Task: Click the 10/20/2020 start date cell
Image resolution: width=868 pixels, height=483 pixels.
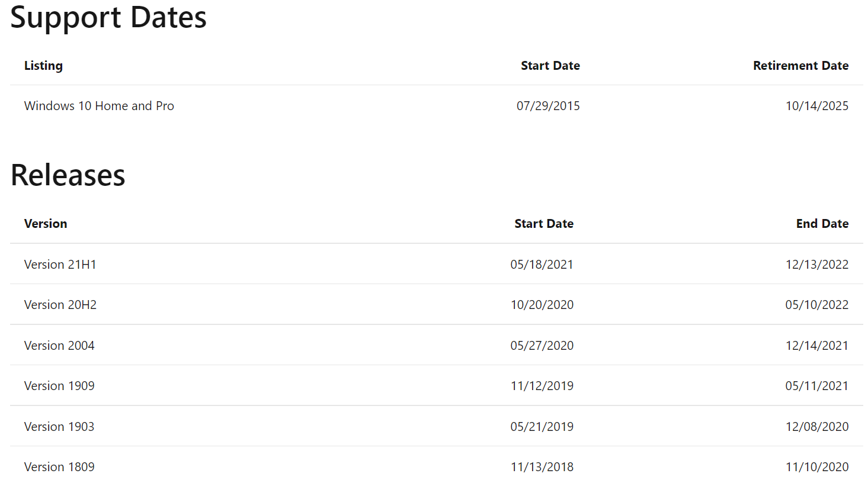Action: [542, 305]
